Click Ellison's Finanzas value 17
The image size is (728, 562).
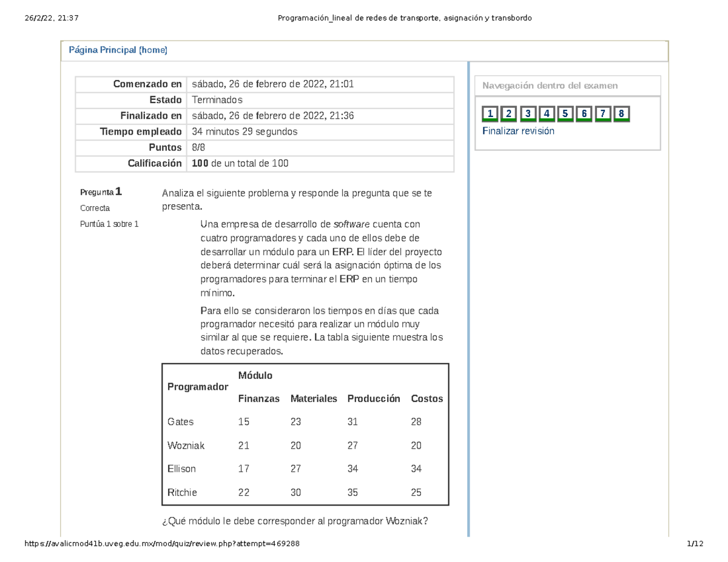(244, 469)
